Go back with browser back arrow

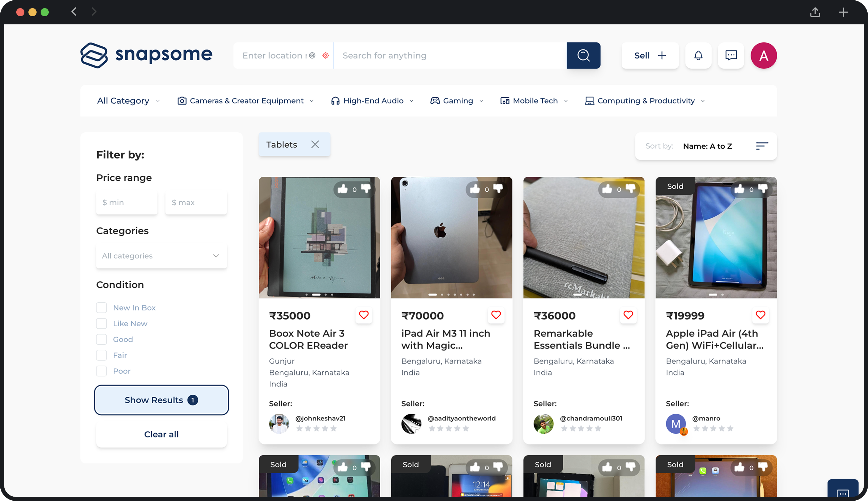(x=74, y=12)
